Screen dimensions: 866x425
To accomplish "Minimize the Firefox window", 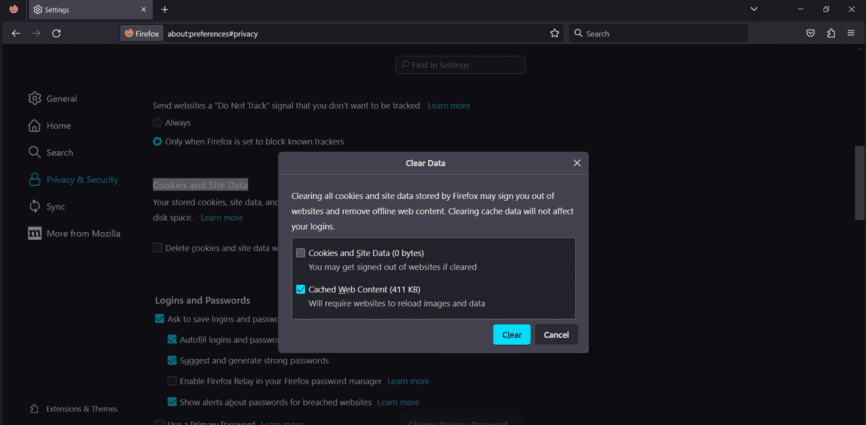I will pos(801,9).
